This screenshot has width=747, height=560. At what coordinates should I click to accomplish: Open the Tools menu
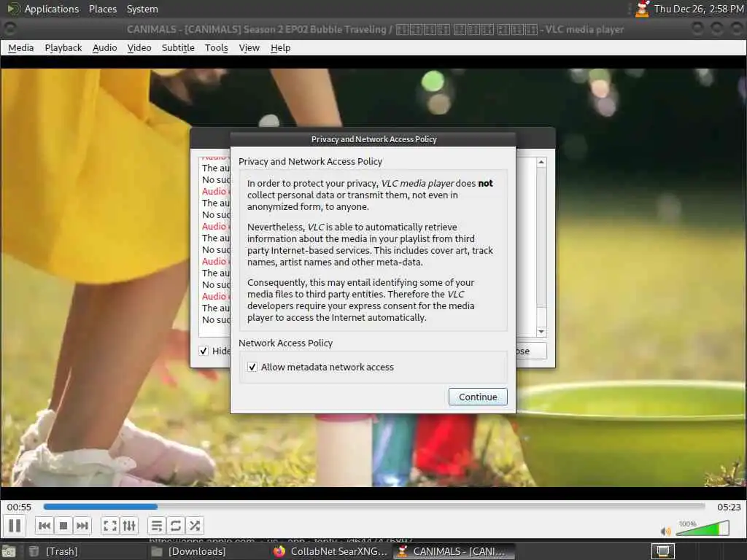point(216,47)
